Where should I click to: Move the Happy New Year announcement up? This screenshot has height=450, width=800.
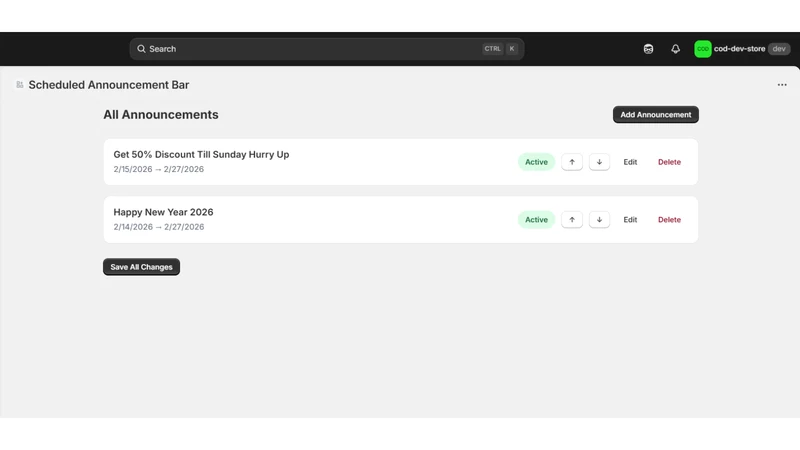[x=571, y=219]
